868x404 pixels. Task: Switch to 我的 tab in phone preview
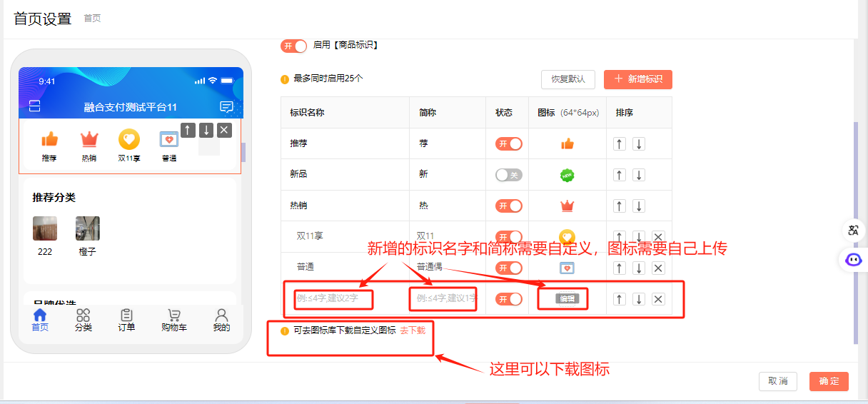pos(221,320)
